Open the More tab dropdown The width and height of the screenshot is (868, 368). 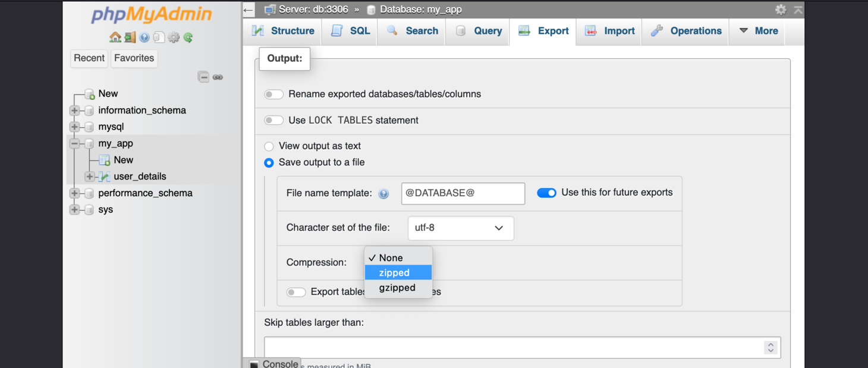point(759,31)
